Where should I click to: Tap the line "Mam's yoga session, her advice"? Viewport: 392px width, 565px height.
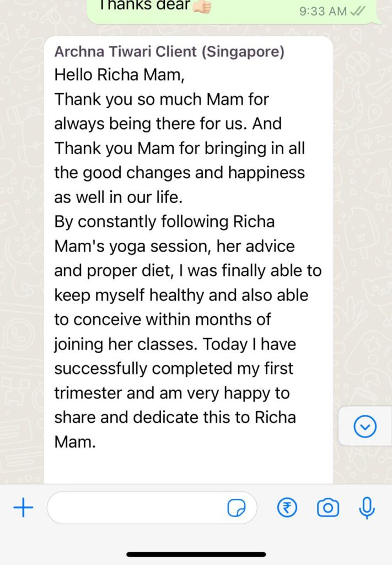[174, 246]
